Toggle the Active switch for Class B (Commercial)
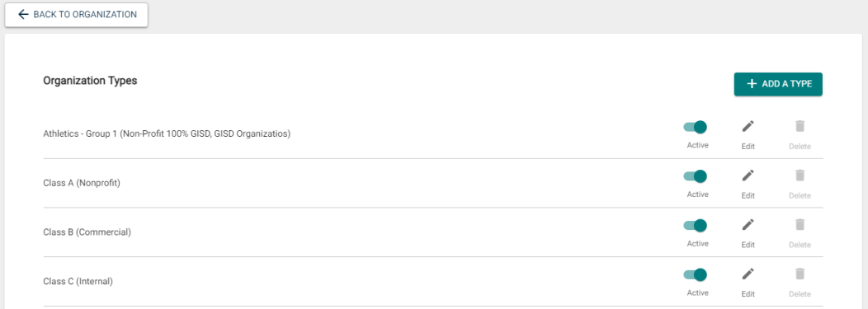This screenshot has height=309, width=868. [x=696, y=226]
